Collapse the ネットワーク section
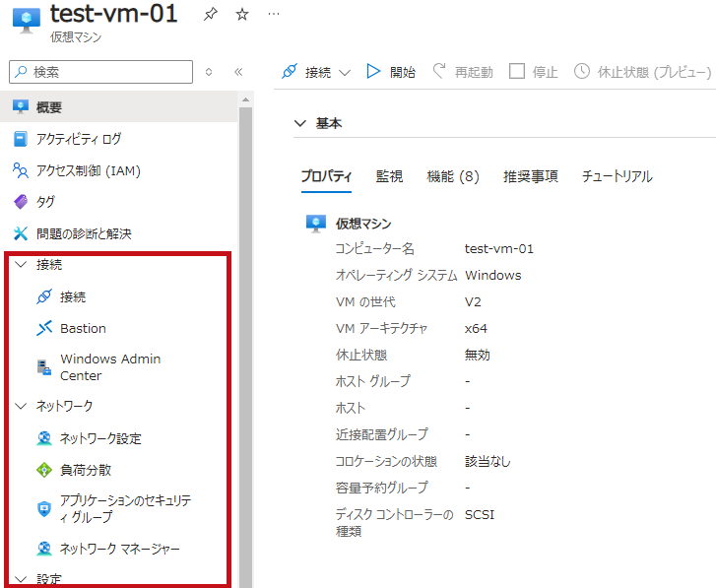The height and width of the screenshot is (588, 716). (x=21, y=406)
